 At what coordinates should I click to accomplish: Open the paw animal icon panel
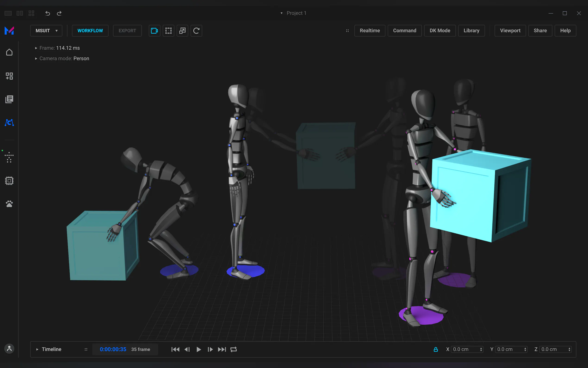coord(9,204)
